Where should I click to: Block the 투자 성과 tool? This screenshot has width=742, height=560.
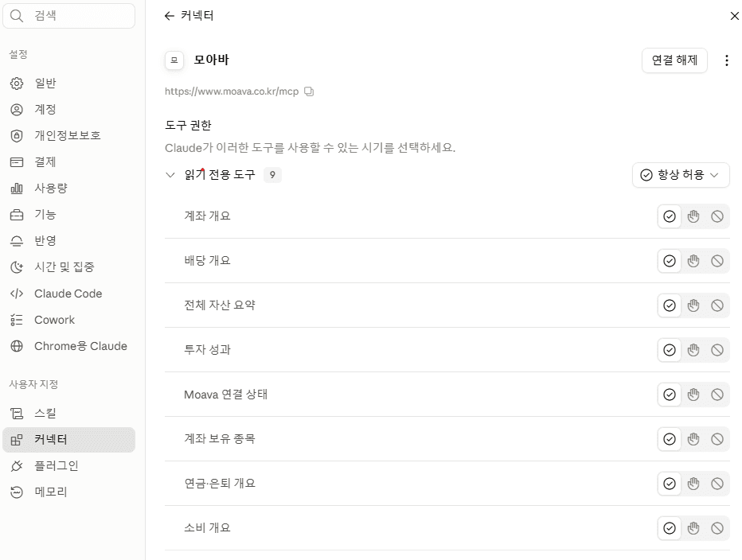pos(717,350)
